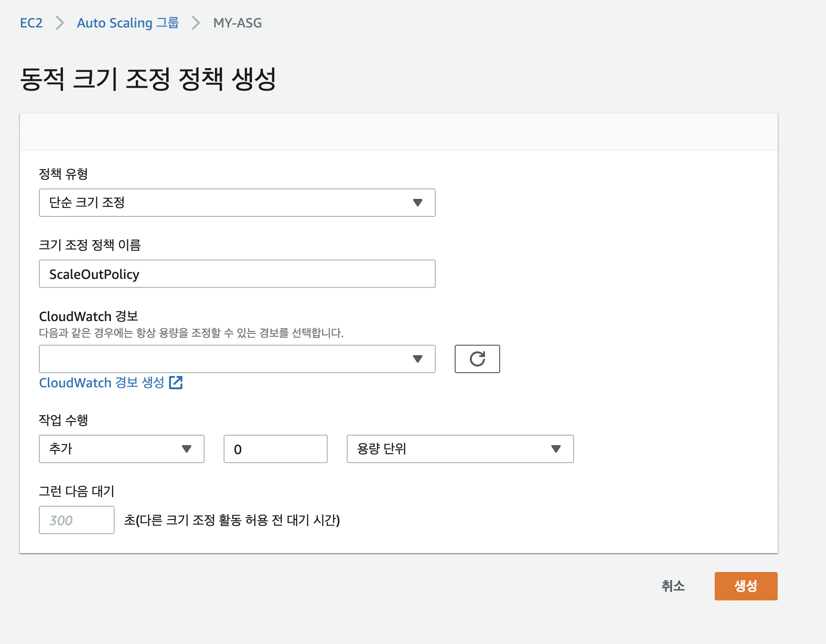Open the 추가 action dropdown
The image size is (826, 644).
pyautogui.click(x=121, y=449)
